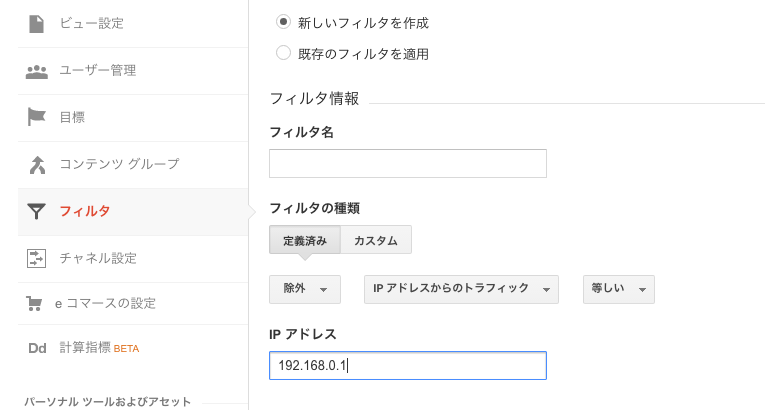Click the 目標 flag icon

click(37, 117)
